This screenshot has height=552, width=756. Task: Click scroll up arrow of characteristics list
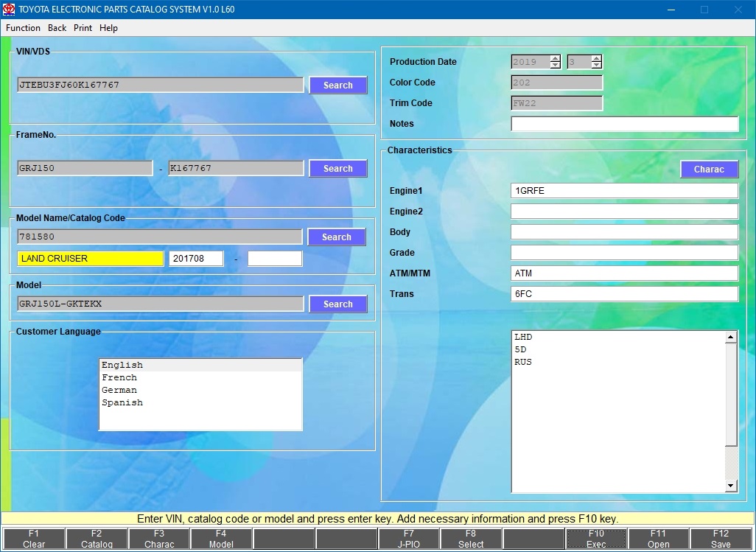point(731,337)
